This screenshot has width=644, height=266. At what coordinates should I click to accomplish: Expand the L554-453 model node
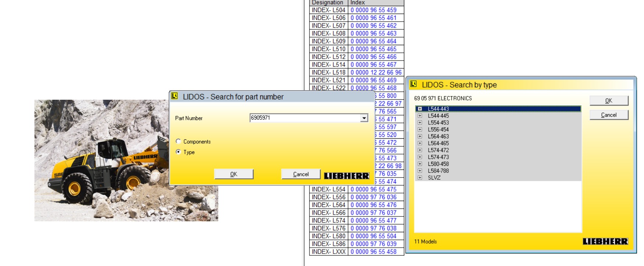click(x=420, y=123)
